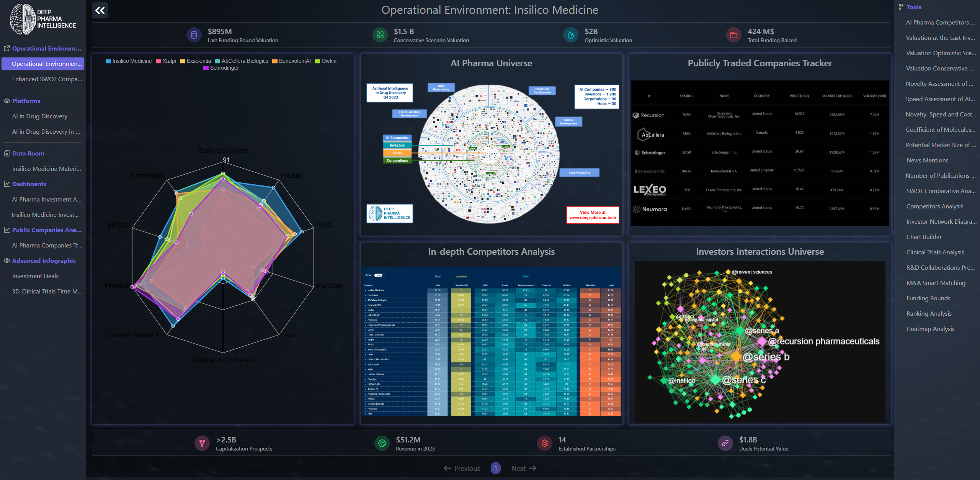This screenshot has width=980, height=480.
Task: Open Investment Deals in sidebar
Action: point(35,276)
